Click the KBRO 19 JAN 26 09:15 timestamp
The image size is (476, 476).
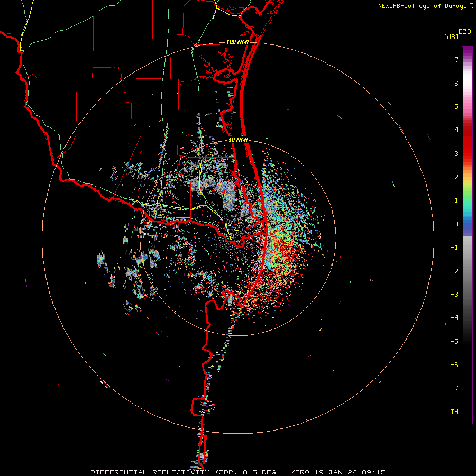click(338, 472)
